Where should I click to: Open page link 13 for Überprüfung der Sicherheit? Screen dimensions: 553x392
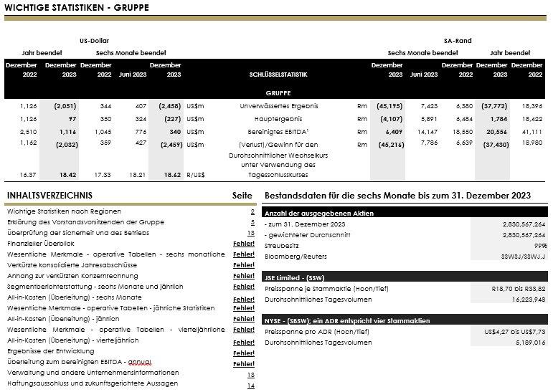(251, 233)
